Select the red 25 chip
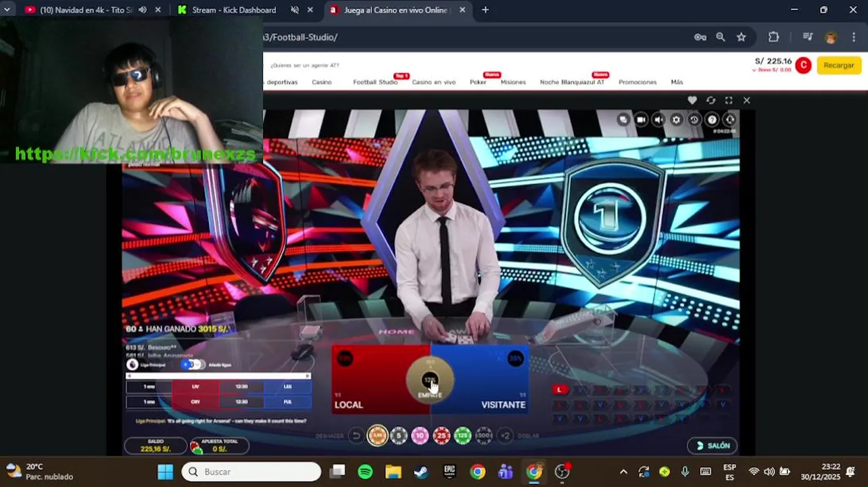This screenshot has height=487, width=868. coord(441,436)
